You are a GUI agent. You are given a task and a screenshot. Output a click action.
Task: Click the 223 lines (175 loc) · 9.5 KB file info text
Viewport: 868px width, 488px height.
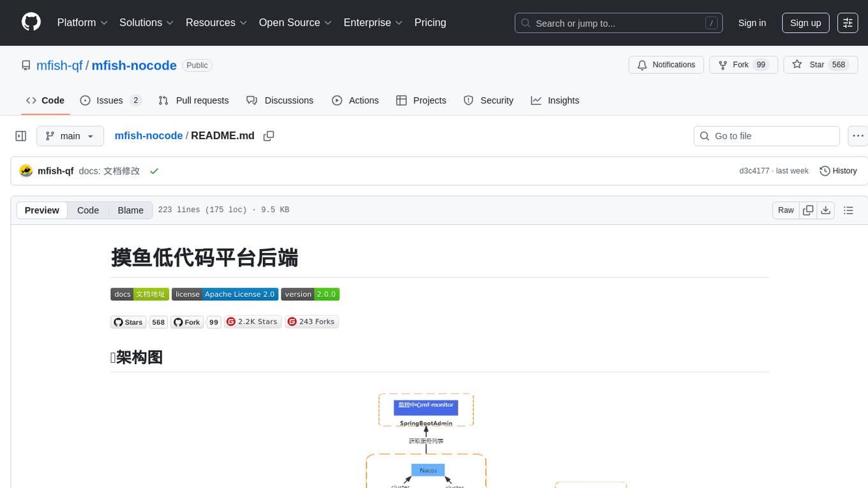(x=223, y=210)
